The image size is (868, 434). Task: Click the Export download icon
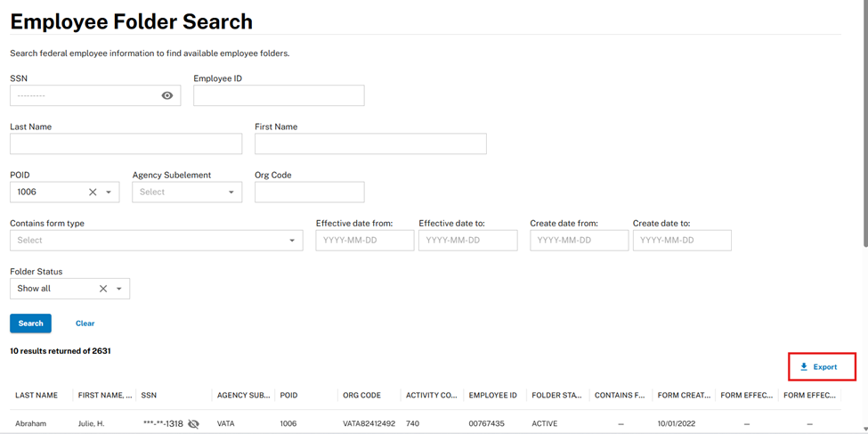[x=804, y=367]
